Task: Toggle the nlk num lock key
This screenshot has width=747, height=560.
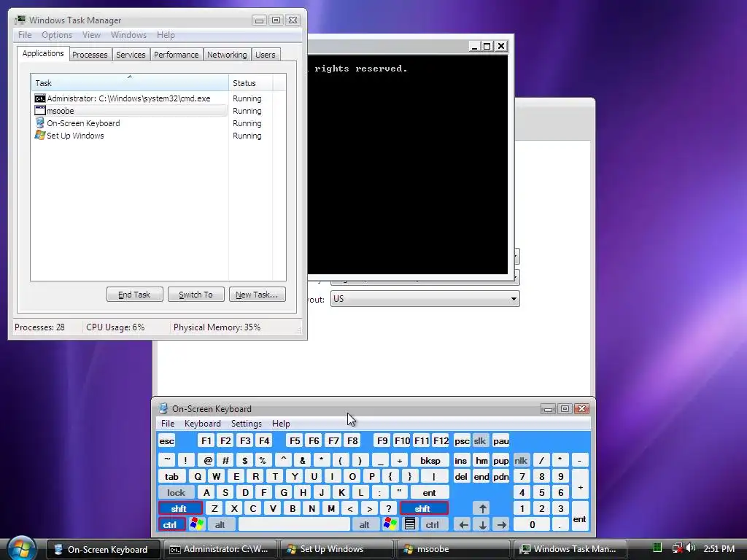Action: point(521,461)
